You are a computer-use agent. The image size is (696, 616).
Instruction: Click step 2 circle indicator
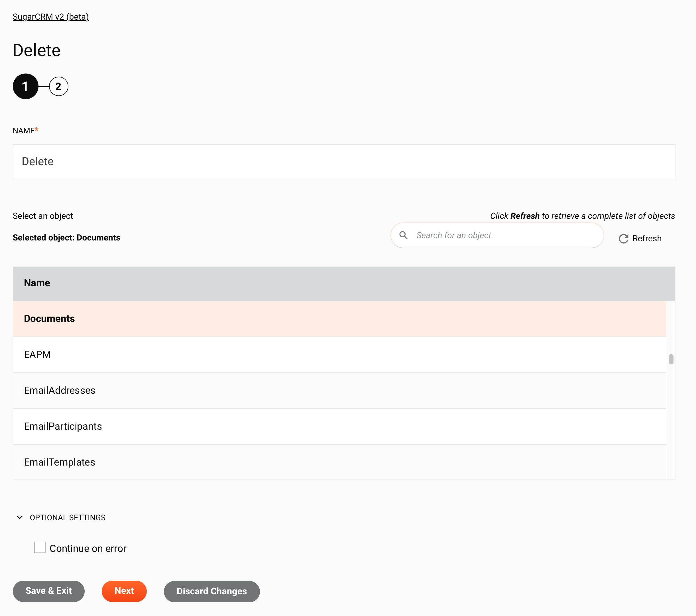[58, 86]
